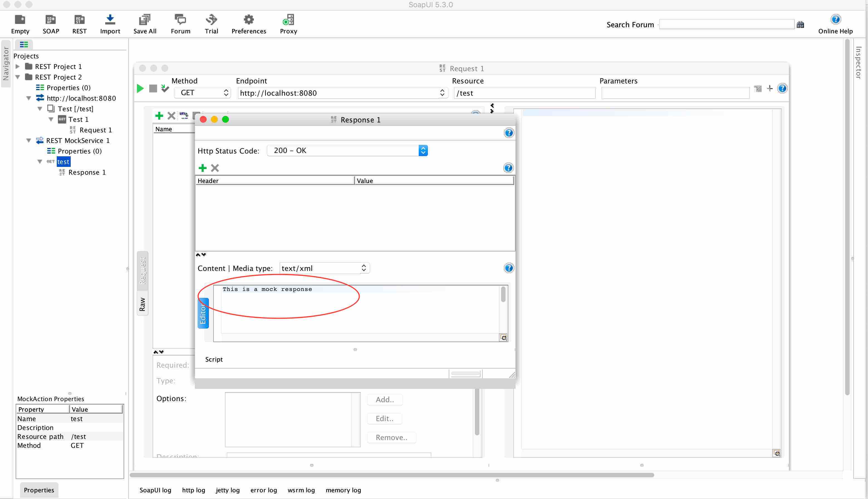
Task: Switch to the memory log tab
Action: [x=343, y=490]
